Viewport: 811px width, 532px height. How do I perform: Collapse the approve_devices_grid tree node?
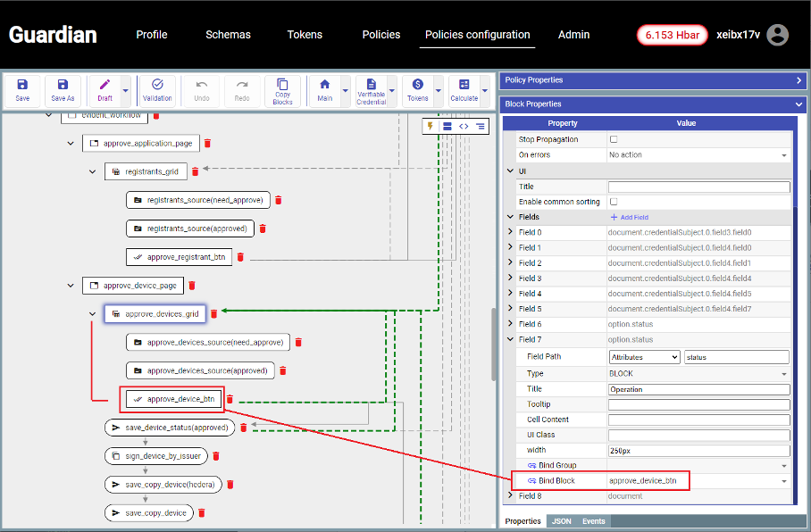92,314
